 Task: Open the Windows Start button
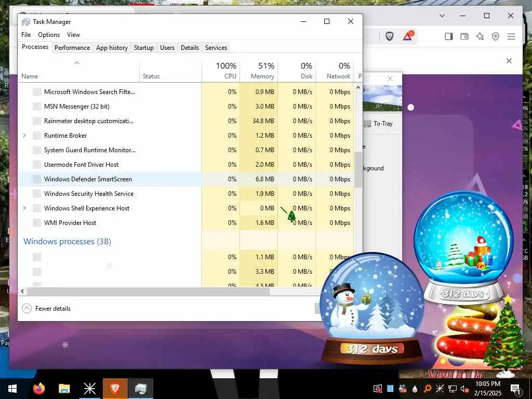coord(12,389)
